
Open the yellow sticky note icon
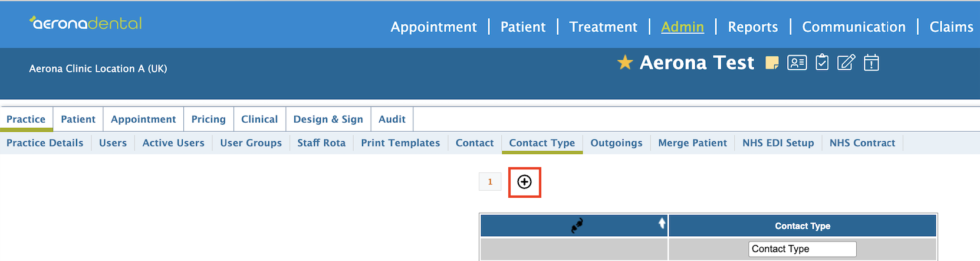click(772, 63)
